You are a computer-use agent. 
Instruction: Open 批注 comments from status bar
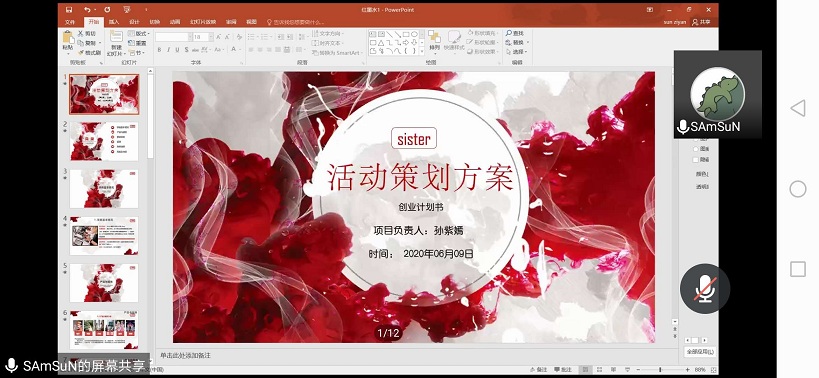pos(563,370)
